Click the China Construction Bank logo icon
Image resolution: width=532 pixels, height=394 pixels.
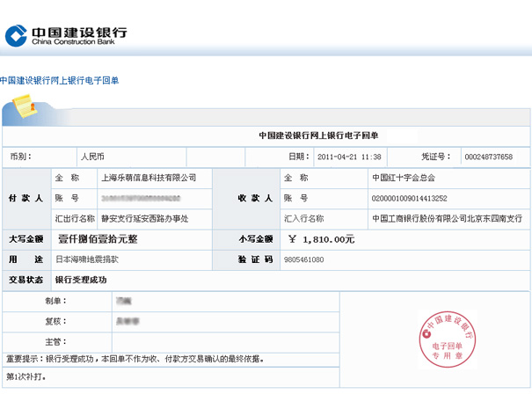coord(16,36)
